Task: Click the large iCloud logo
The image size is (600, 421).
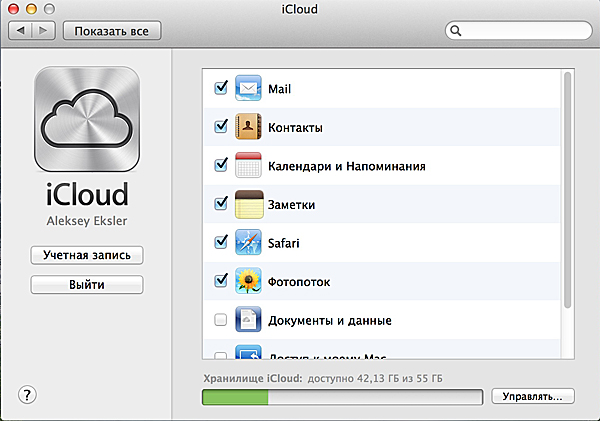Action: pos(87,120)
